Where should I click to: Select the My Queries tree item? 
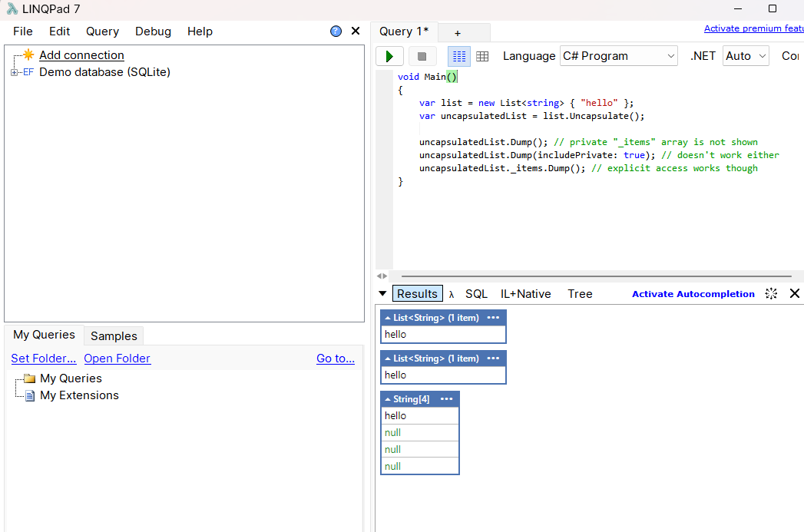(71, 378)
